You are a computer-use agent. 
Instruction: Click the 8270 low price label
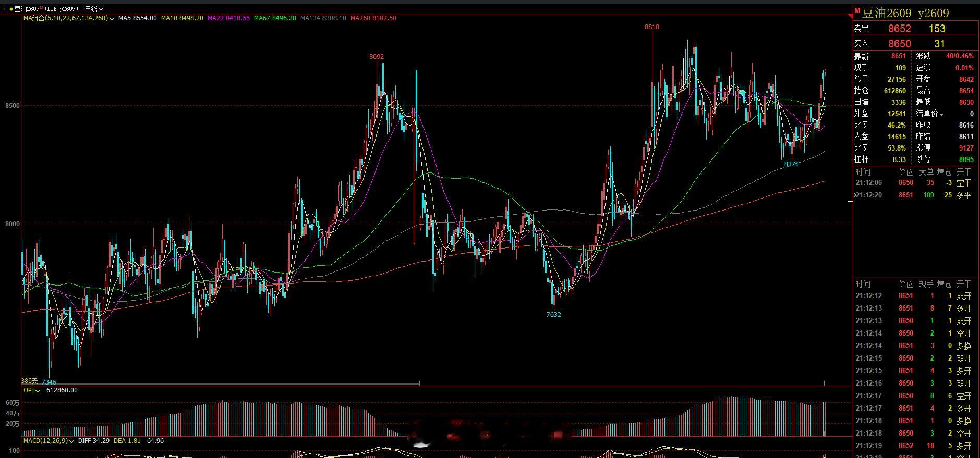(791, 164)
